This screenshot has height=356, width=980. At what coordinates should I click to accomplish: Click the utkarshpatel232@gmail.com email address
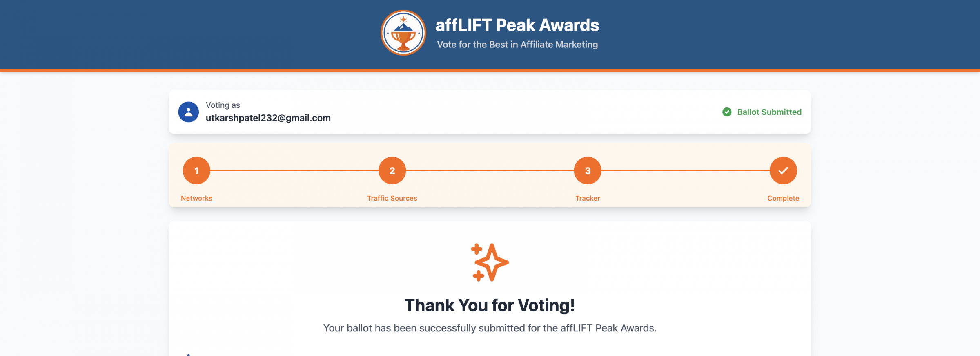(x=268, y=118)
